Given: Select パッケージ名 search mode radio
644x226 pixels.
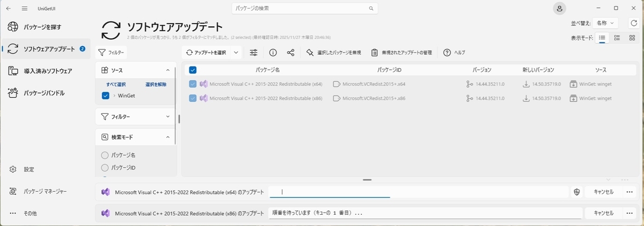Looking at the screenshot, I should 105,155.
